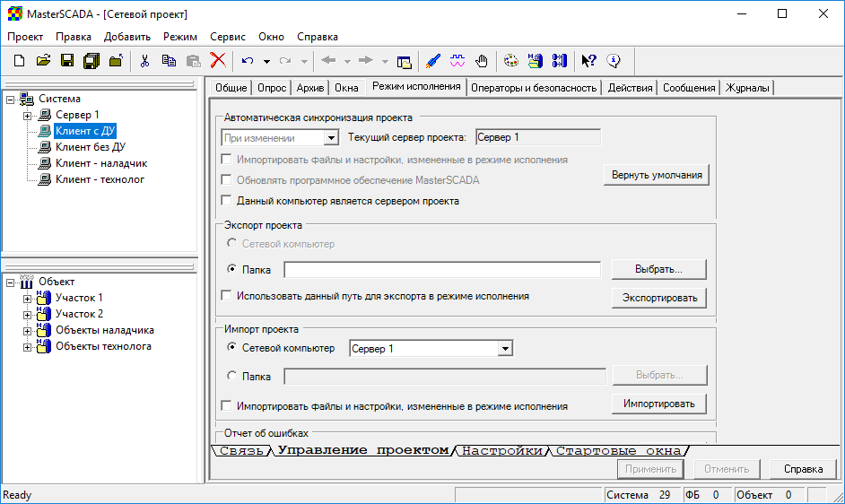
Task: Click the gray Back navigation arrow
Action: point(328,60)
